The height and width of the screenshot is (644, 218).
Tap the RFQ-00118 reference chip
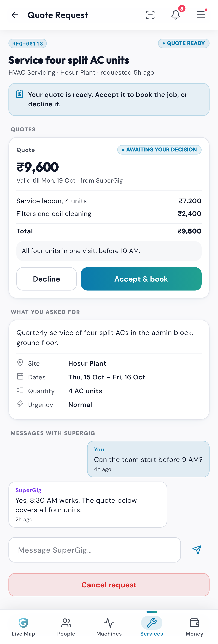click(x=28, y=44)
